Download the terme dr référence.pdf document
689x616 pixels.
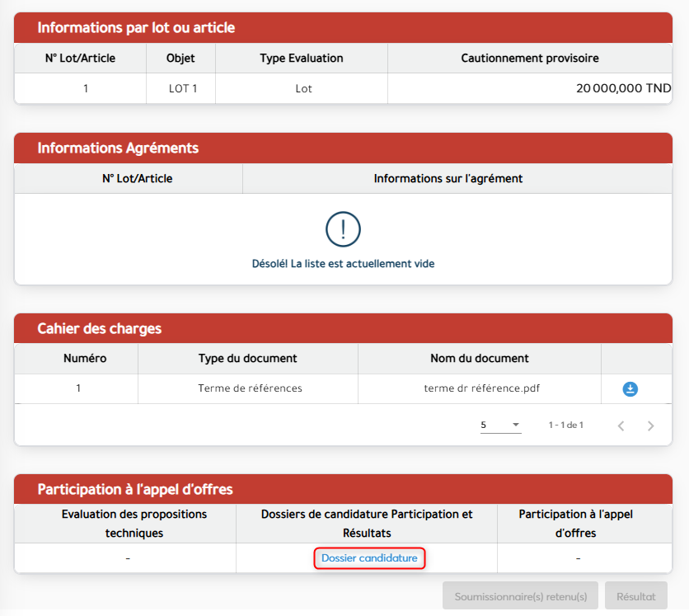click(630, 389)
